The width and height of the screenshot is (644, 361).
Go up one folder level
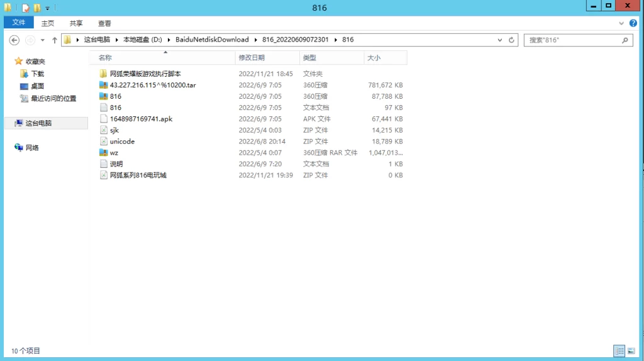click(55, 40)
